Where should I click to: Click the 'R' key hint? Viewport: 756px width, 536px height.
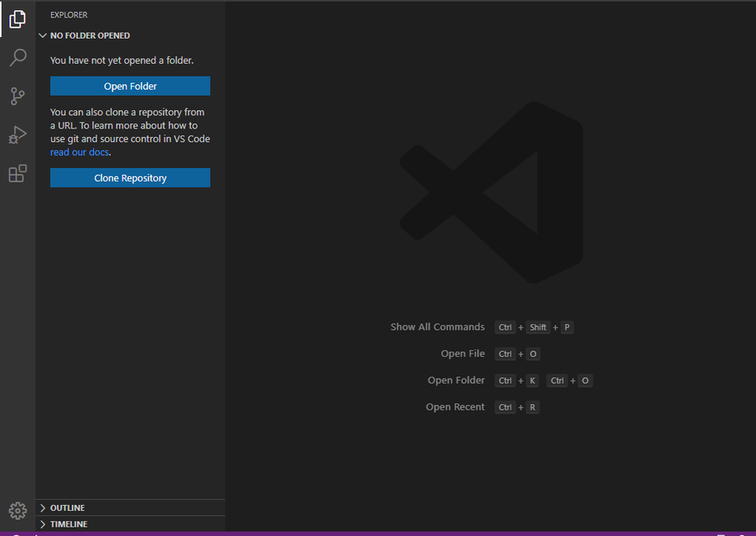click(533, 407)
